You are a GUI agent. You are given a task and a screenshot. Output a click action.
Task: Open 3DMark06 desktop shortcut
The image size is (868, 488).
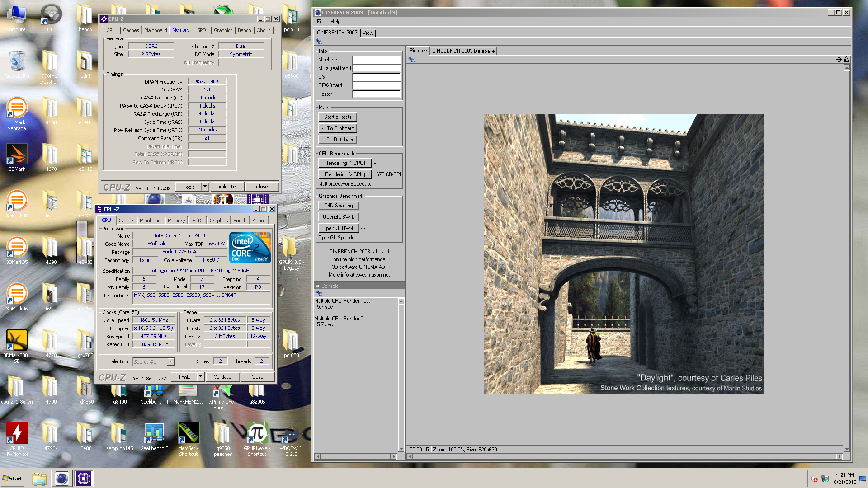point(17,297)
